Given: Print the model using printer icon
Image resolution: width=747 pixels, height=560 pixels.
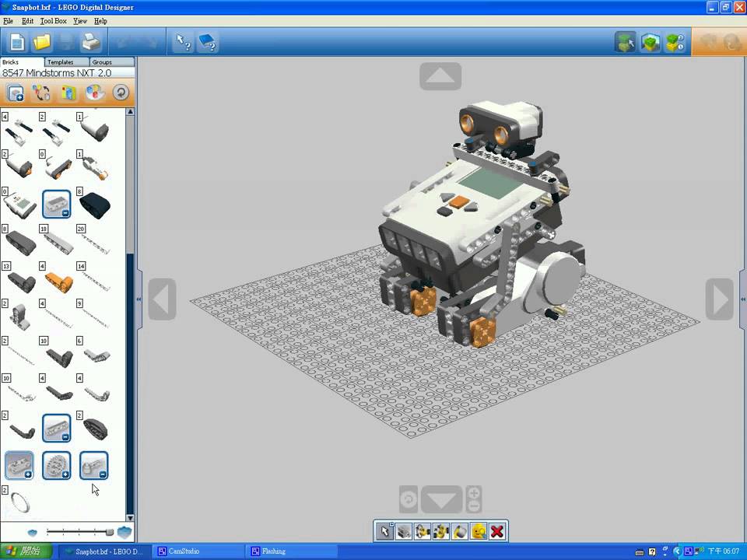Looking at the screenshot, I should (x=90, y=42).
